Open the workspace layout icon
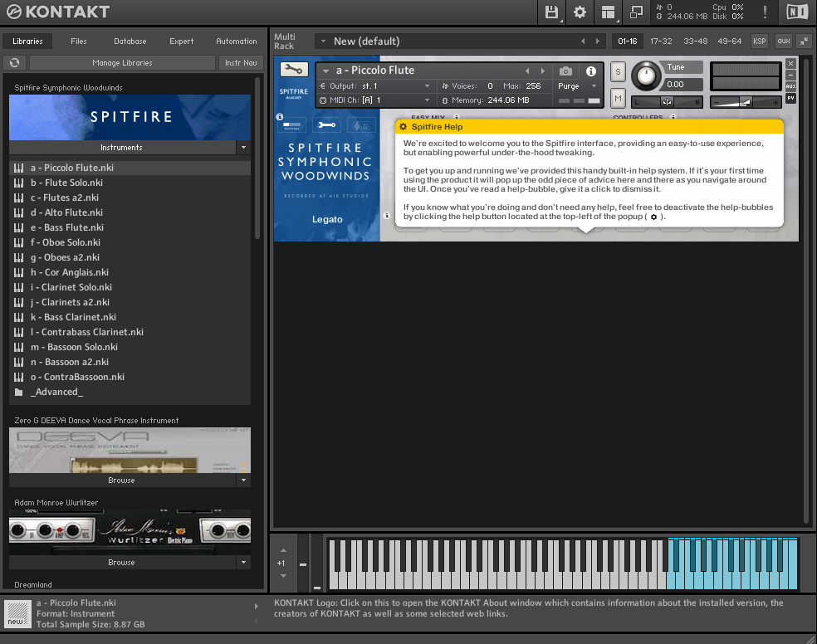 coord(608,12)
